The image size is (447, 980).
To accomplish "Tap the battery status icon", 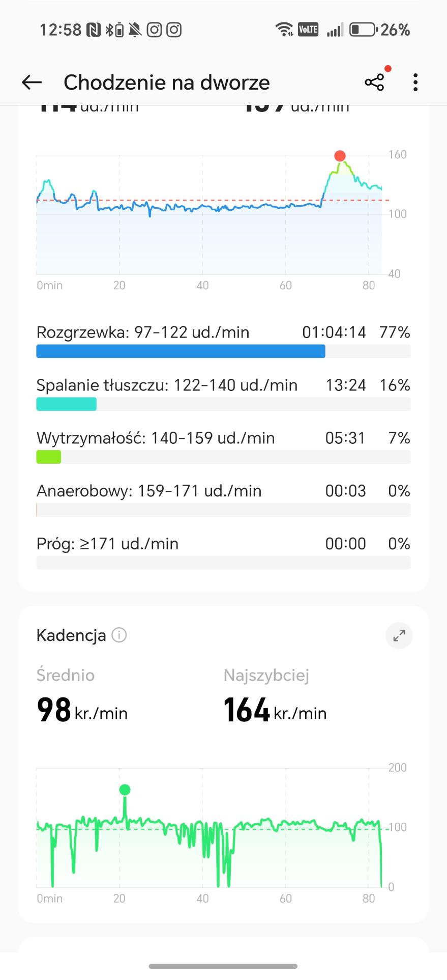I will [x=363, y=30].
